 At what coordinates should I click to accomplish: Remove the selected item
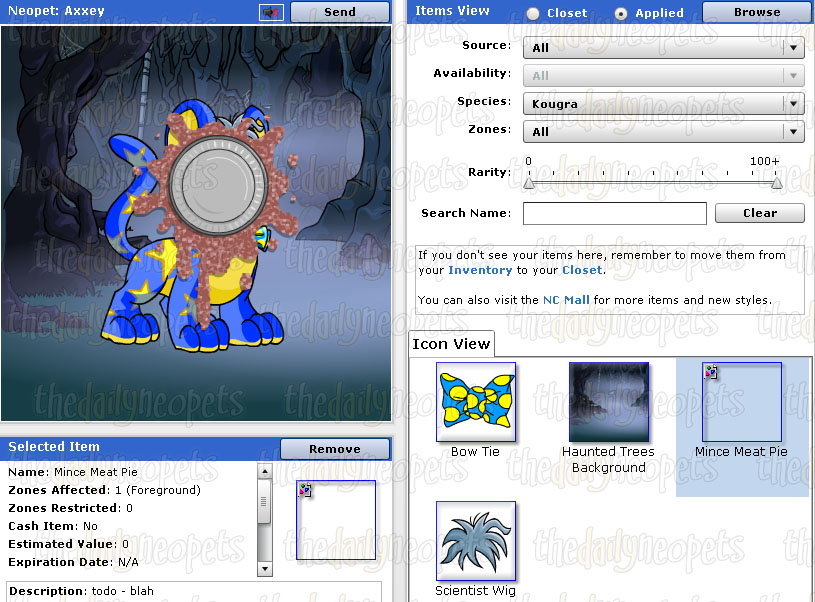(335, 449)
